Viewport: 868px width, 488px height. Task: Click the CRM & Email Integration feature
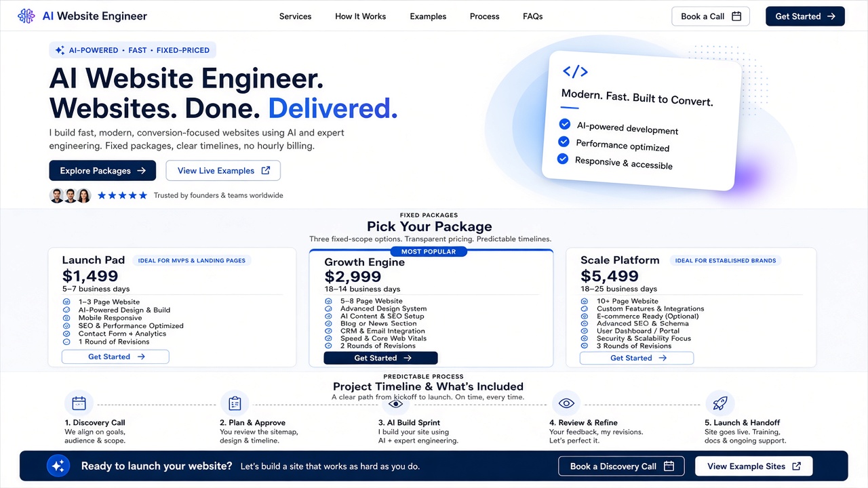coord(382,331)
